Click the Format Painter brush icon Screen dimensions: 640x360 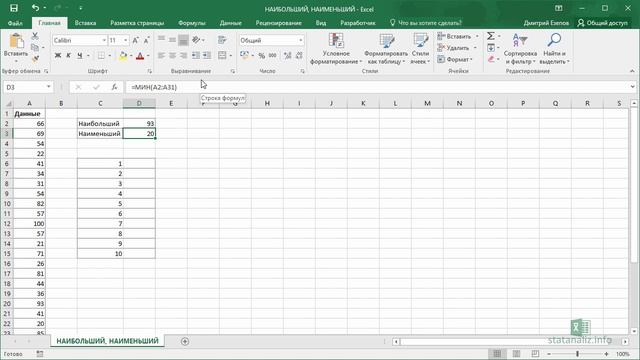click(35, 59)
